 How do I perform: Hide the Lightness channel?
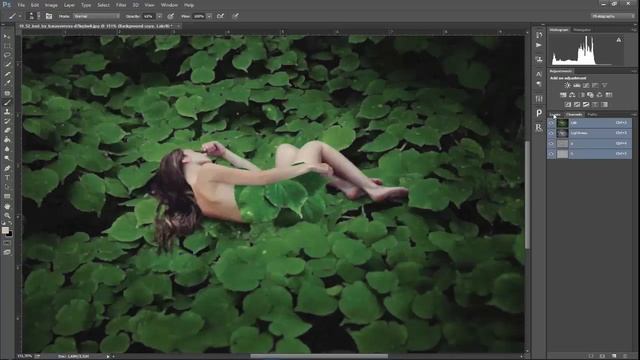tap(551, 133)
